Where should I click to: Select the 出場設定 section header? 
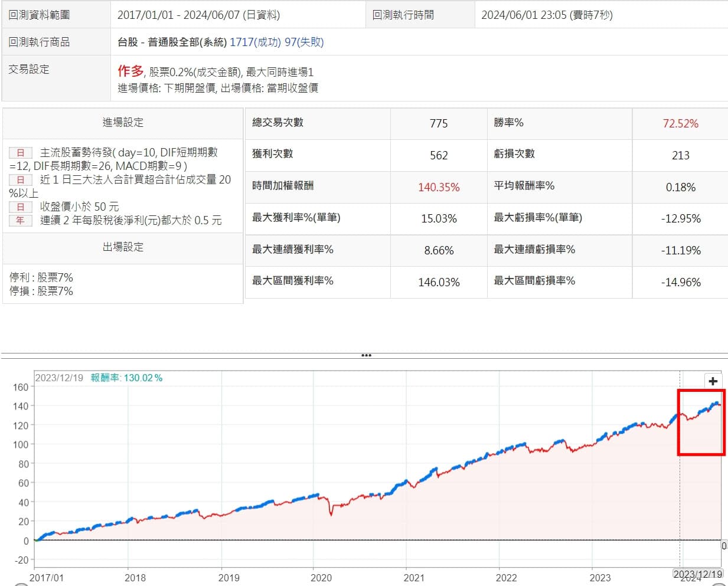[x=123, y=247]
